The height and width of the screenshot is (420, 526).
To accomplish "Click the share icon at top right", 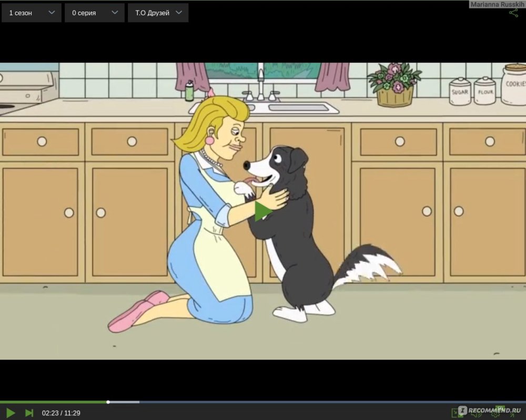I will [513, 13].
